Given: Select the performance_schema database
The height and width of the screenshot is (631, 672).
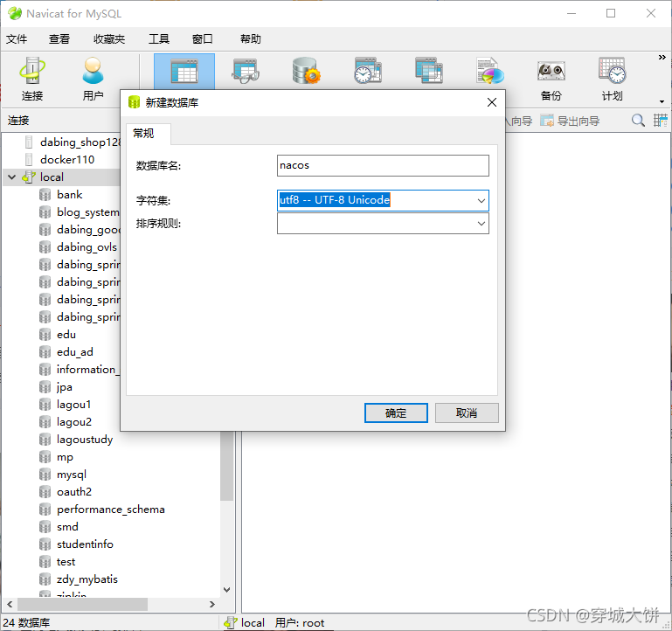Looking at the screenshot, I should (102, 510).
